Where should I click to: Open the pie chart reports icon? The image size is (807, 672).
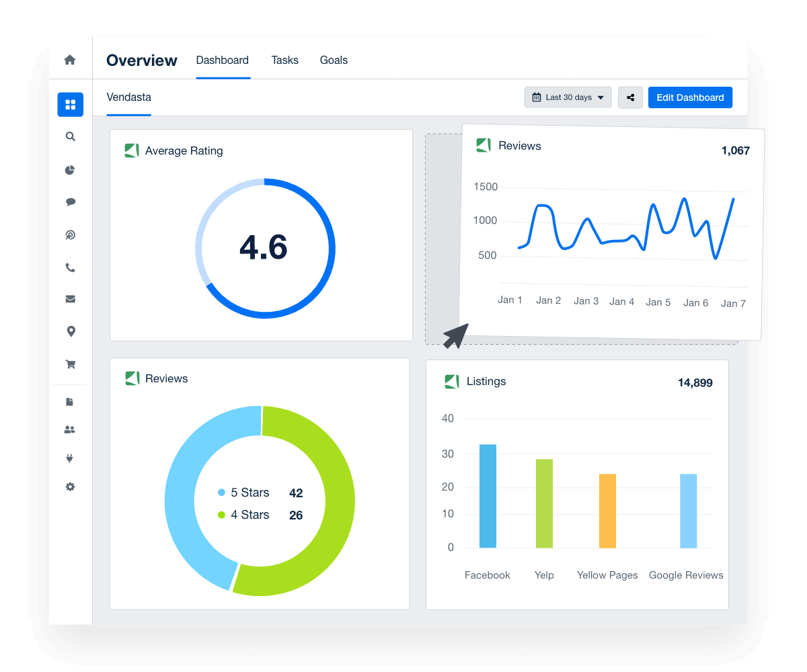coord(70,170)
